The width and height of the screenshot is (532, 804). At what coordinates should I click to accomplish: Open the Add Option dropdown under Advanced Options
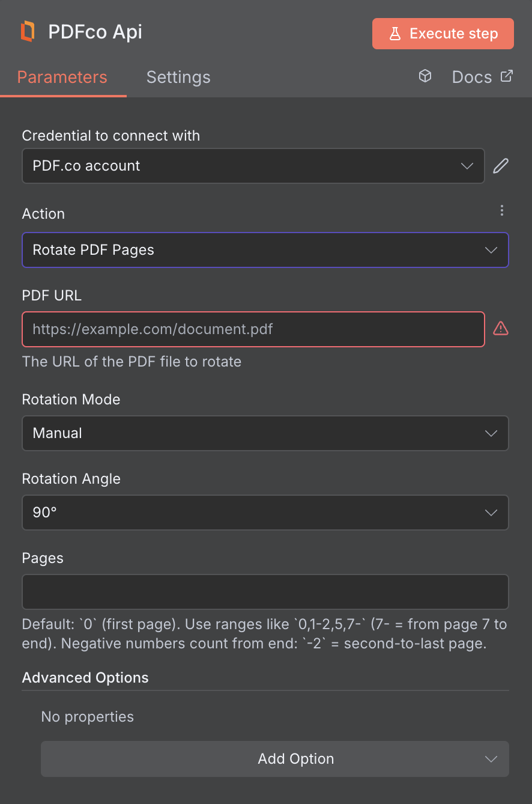(x=275, y=759)
